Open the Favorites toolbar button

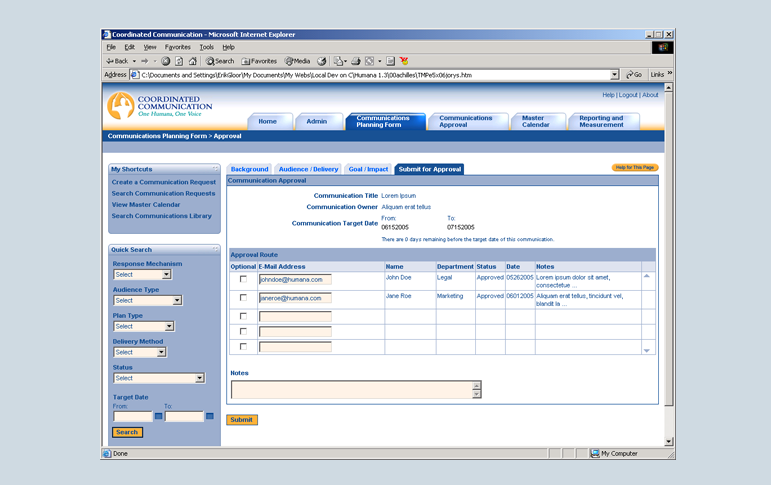pos(260,61)
